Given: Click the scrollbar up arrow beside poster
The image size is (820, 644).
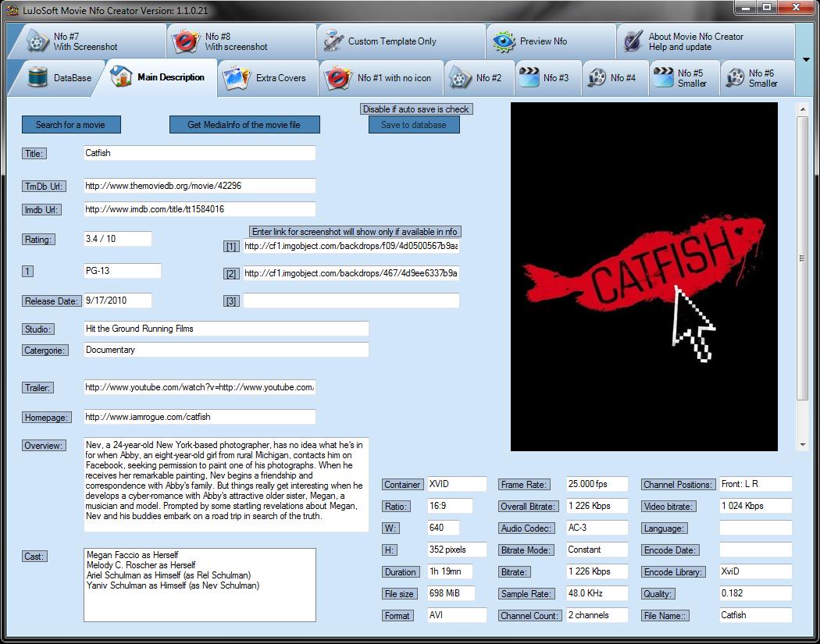Looking at the screenshot, I should coord(802,109).
